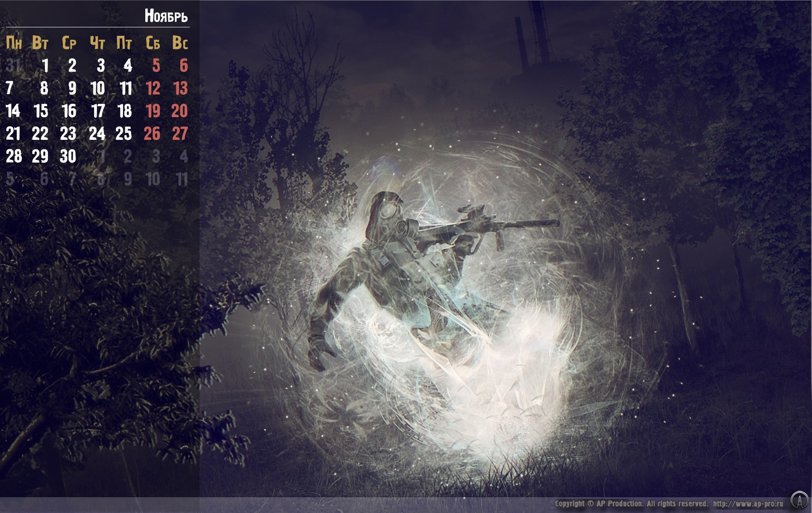Select date 25 in the calendar
812x513 pixels.
[124, 133]
